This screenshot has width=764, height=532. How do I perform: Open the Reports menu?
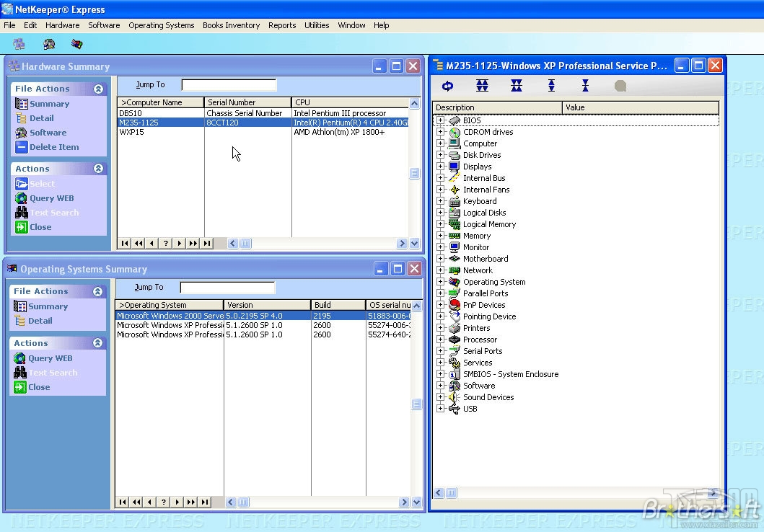(282, 25)
